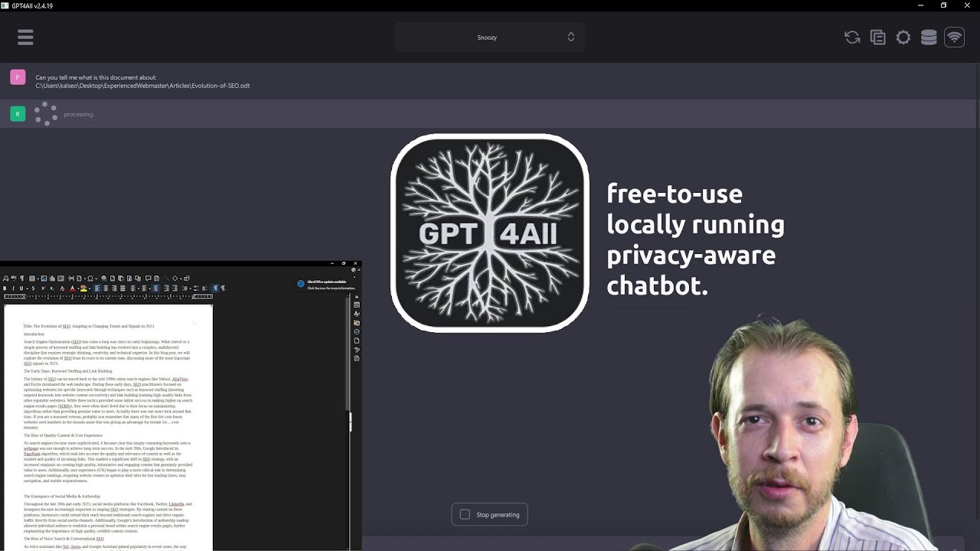This screenshot has width=980, height=551.
Task: Click the network wifi icon in GPT4All
Action: [x=954, y=37]
